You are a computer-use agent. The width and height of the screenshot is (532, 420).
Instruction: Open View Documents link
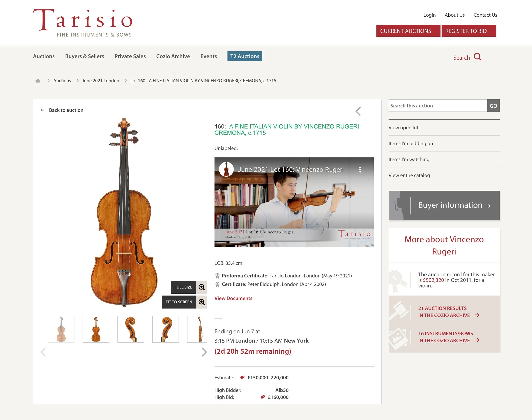[x=233, y=298]
